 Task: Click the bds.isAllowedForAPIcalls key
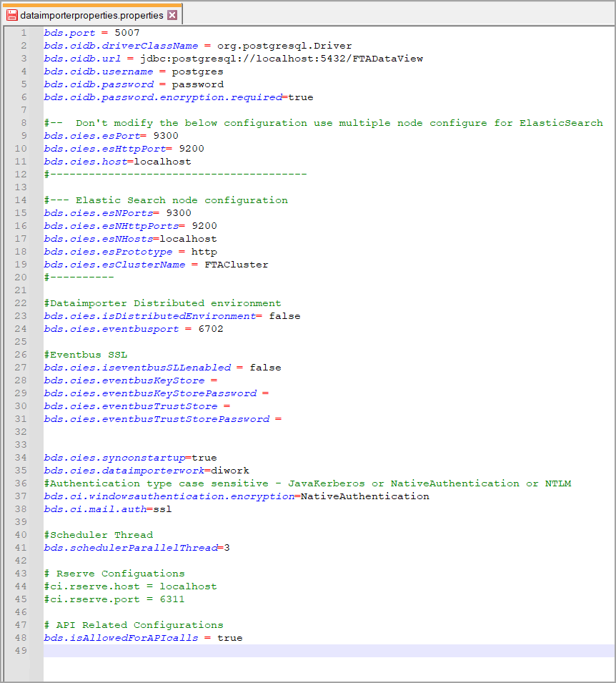(x=121, y=638)
